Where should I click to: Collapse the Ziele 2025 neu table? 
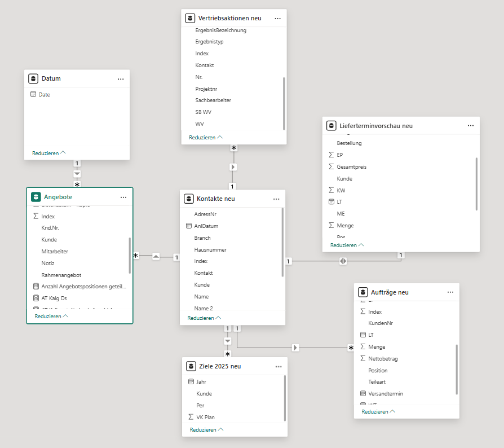coord(206,429)
